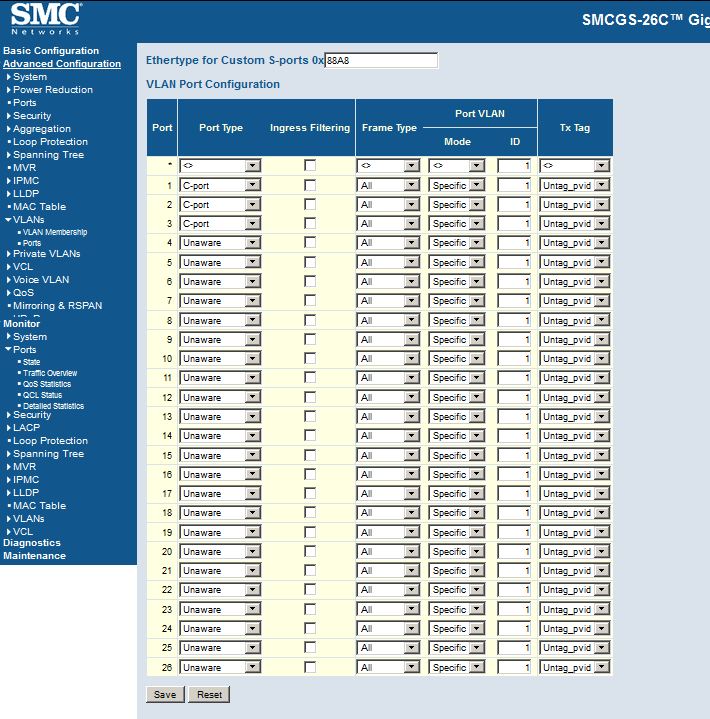Viewport: 710px width, 719px height.
Task: Open Frame Type dropdown for port 7
Action: click(388, 301)
